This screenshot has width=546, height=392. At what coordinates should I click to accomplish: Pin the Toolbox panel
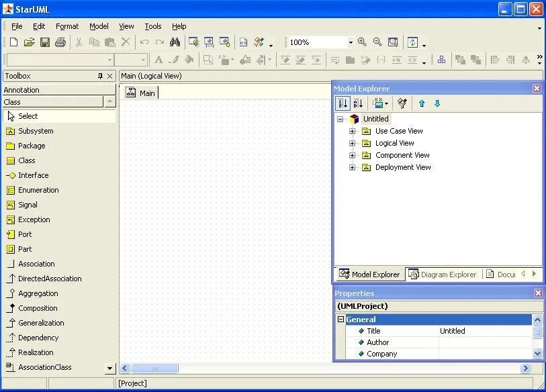click(100, 76)
